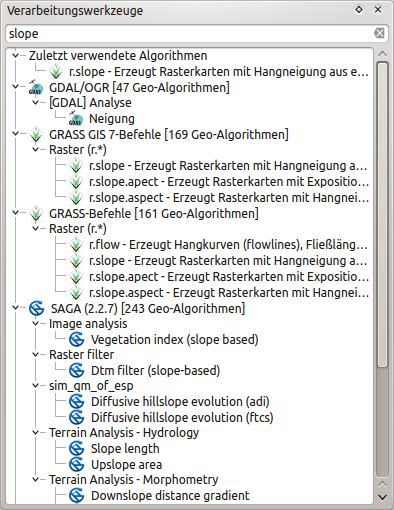Select Vegetation index (slope based)
394x510 pixels.
[x=175, y=340]
